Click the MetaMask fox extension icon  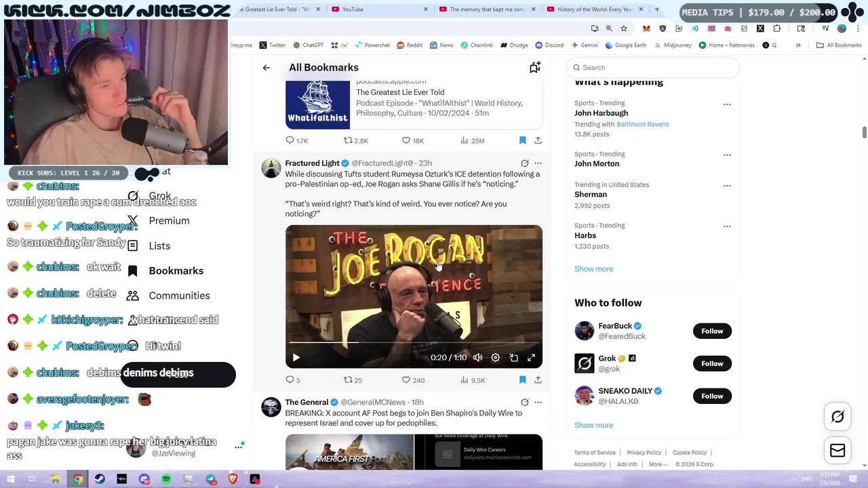point(646,28)
